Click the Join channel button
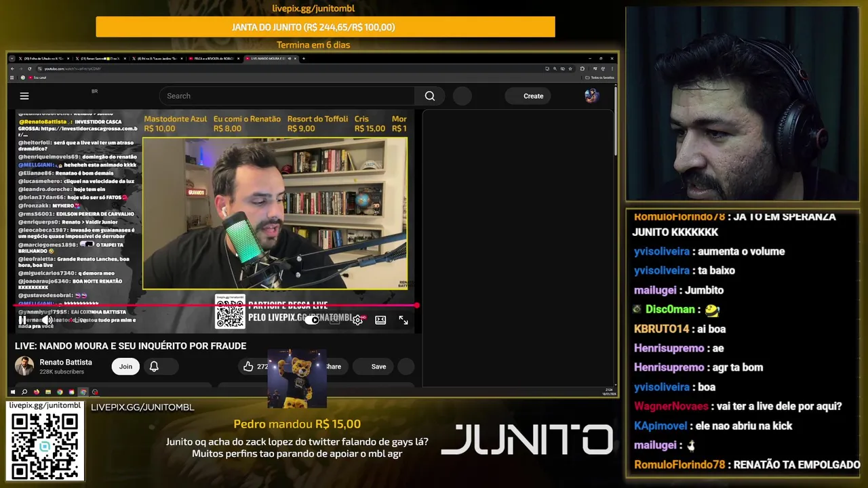The width and height of the screenshot is (868, 488). point(126,367)
